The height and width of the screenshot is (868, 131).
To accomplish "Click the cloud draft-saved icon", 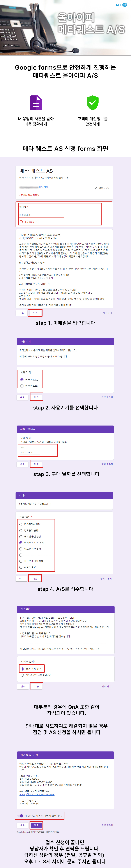I will [95, 188].
